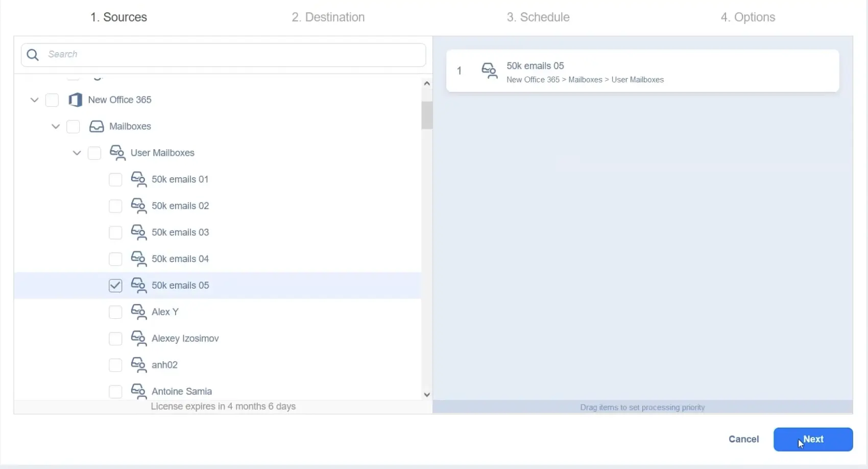Check the Mailboxes checkbox
This screenshot has height=469, width=868.
click(73, 127)
